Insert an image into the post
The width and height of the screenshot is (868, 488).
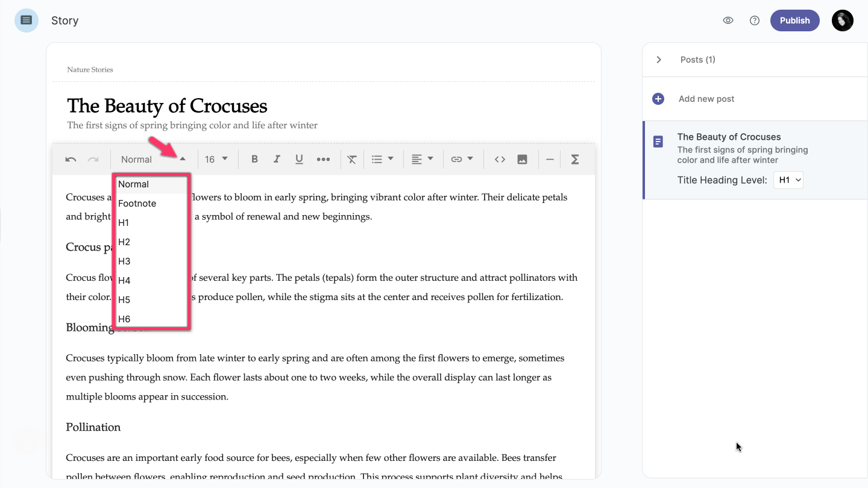tap(522, 159)
